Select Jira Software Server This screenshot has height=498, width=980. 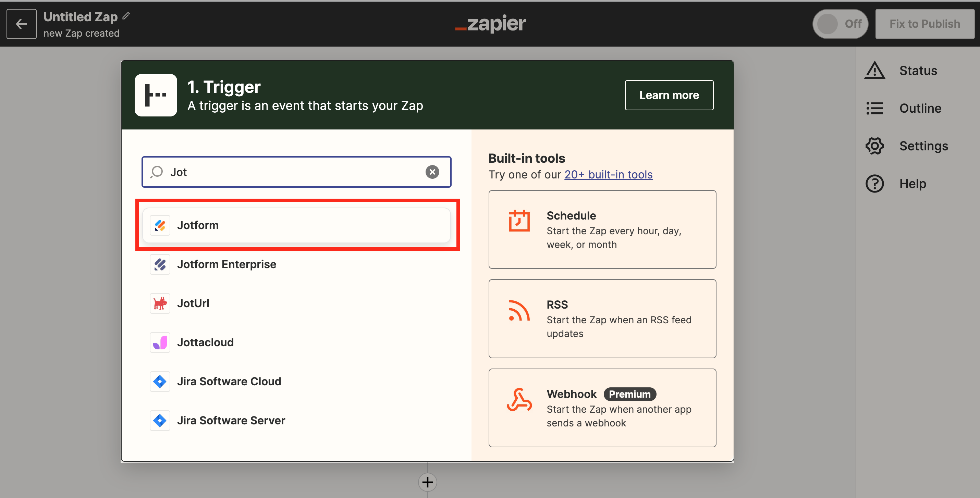[x=296, y=421]
